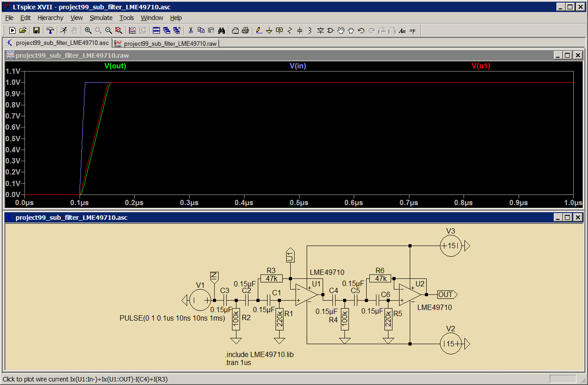Open the Window menu
This screenshot has width=588, height=385.
(152, 18)
